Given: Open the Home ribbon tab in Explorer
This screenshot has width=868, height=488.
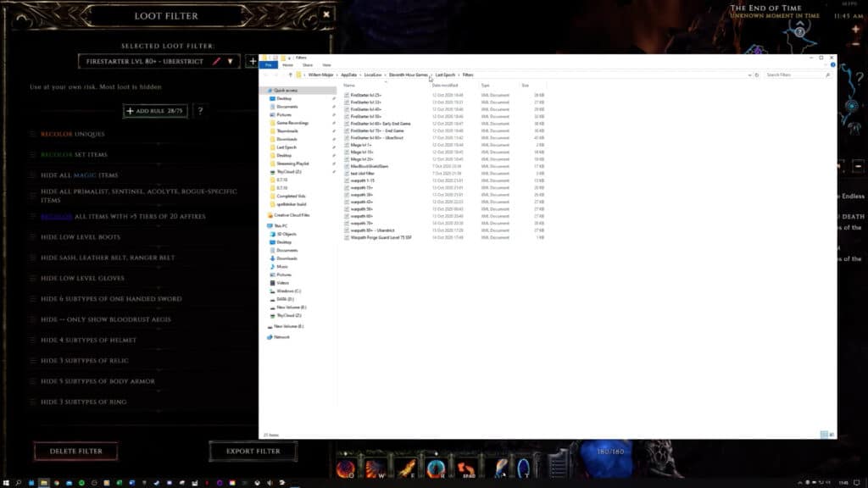Looking at the screenshot, I should [x=288, y=65].
